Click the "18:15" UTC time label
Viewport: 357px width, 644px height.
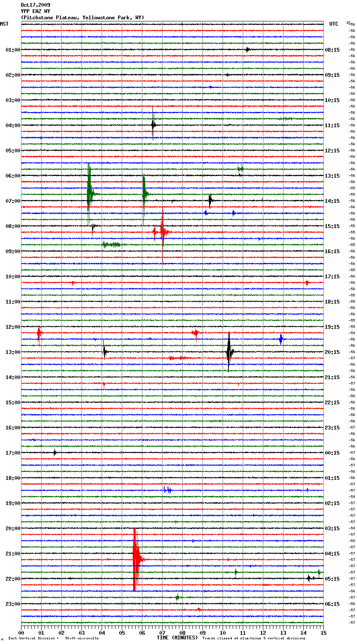coord(332,302)
